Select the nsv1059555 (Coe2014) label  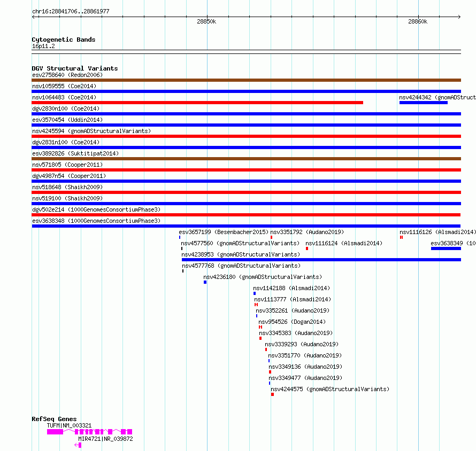(x=64, y=86)
